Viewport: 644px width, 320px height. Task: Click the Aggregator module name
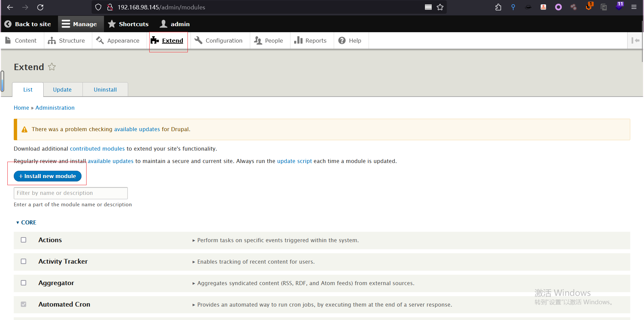tap(56, 283)
